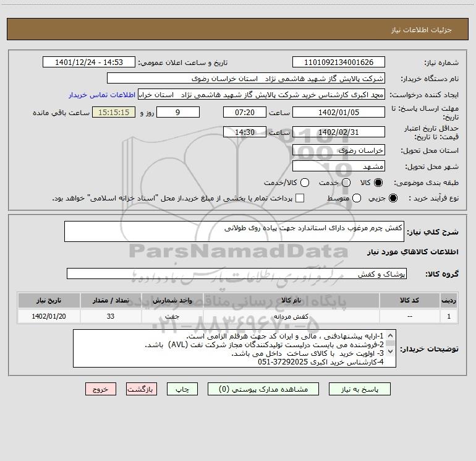The image size is (476, 461).
Task: Click the request creator field مجد اکبری
Action: click(x=261, y=94)
